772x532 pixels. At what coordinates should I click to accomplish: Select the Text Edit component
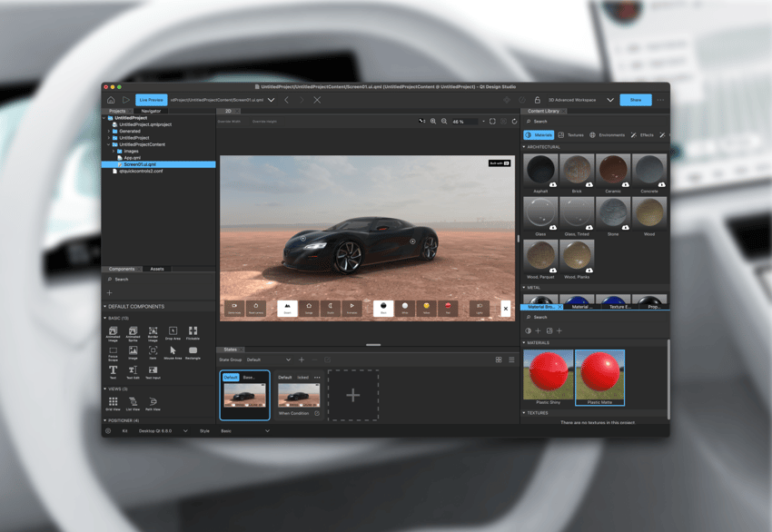pos(133,370)
